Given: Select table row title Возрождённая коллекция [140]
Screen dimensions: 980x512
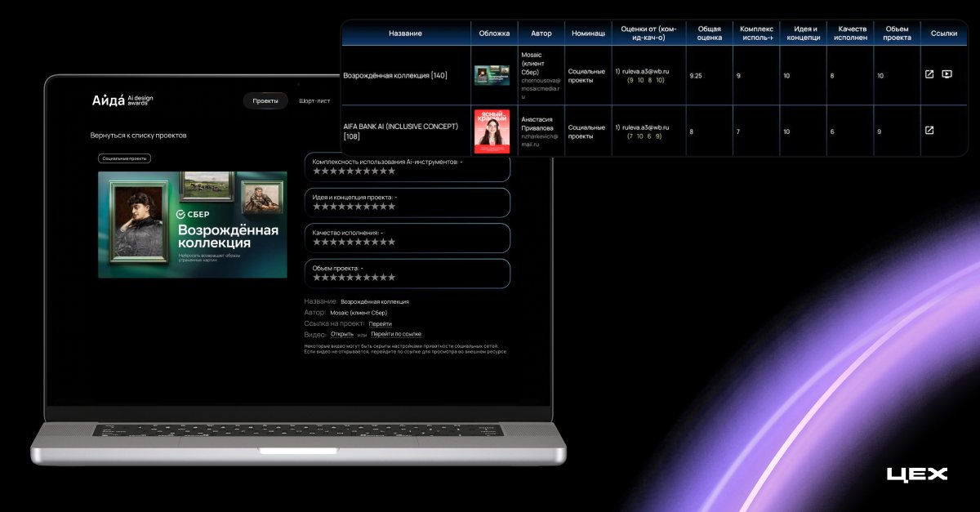Looking at the screenshot, I should (396, 75).
